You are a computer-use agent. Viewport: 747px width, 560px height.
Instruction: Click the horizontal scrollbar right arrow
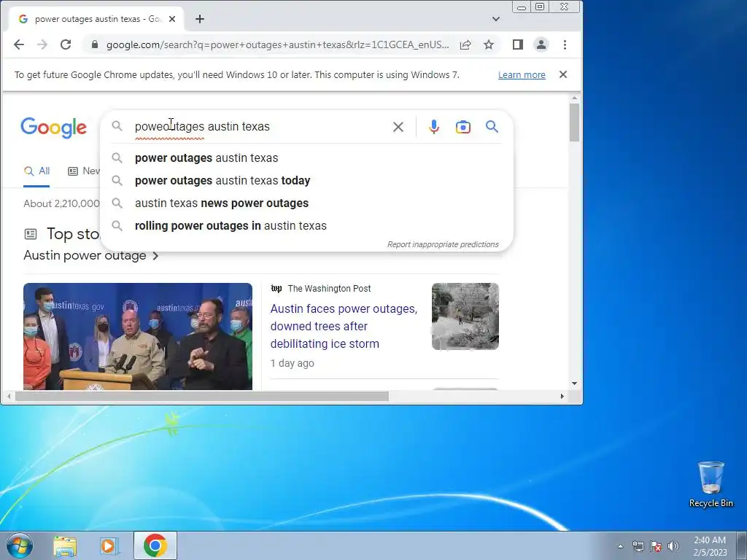click(562, 396)
